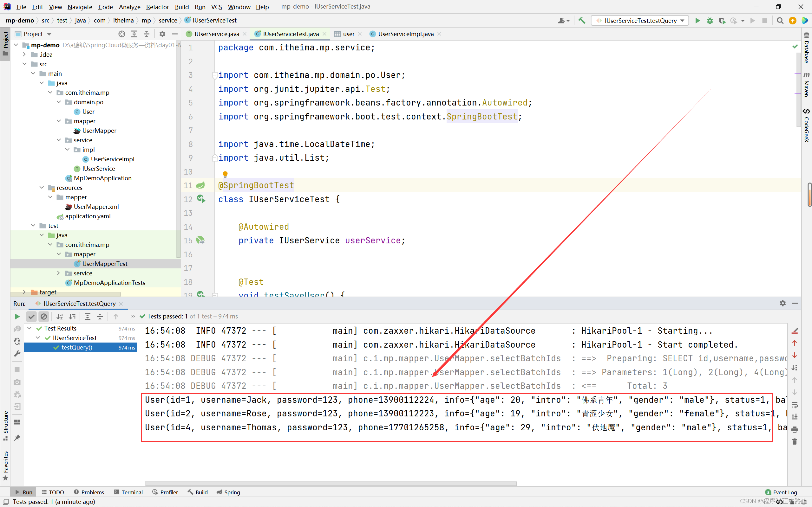The height and width of the screenshot is (507, 812).
Task: Click the locate-in-project target icon
Action: pyautogui.click(x=122, y=34)
